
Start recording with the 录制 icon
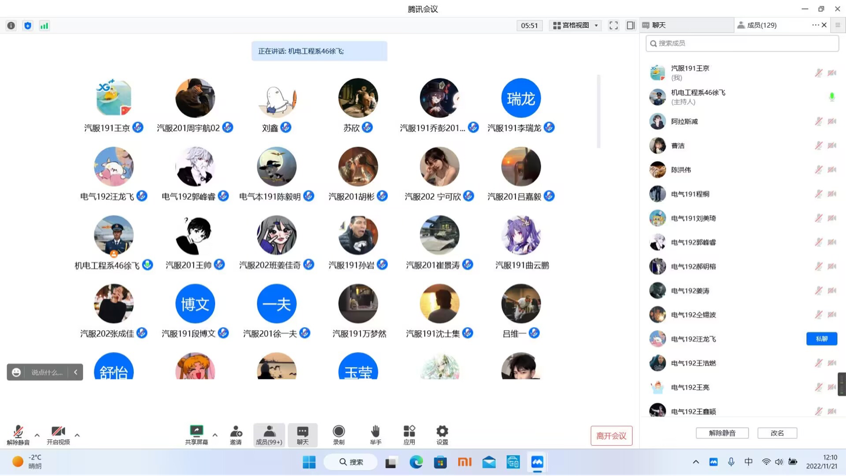coord(339,434)
